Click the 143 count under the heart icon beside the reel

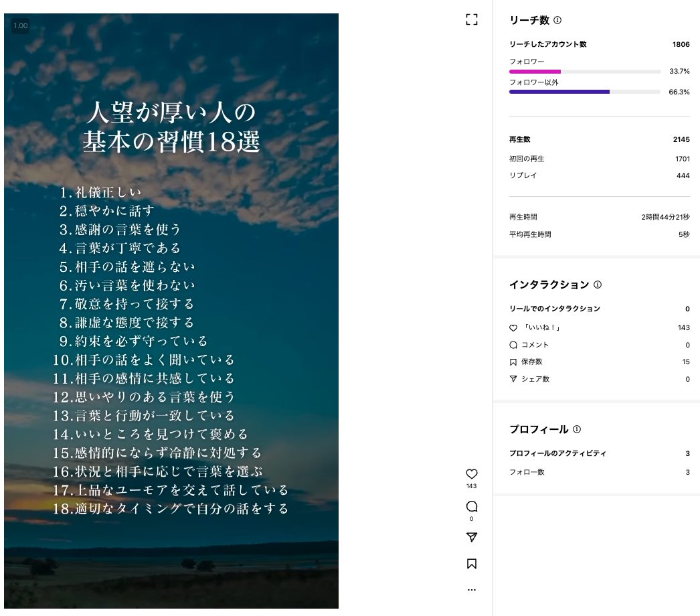[x=471, y=486]
